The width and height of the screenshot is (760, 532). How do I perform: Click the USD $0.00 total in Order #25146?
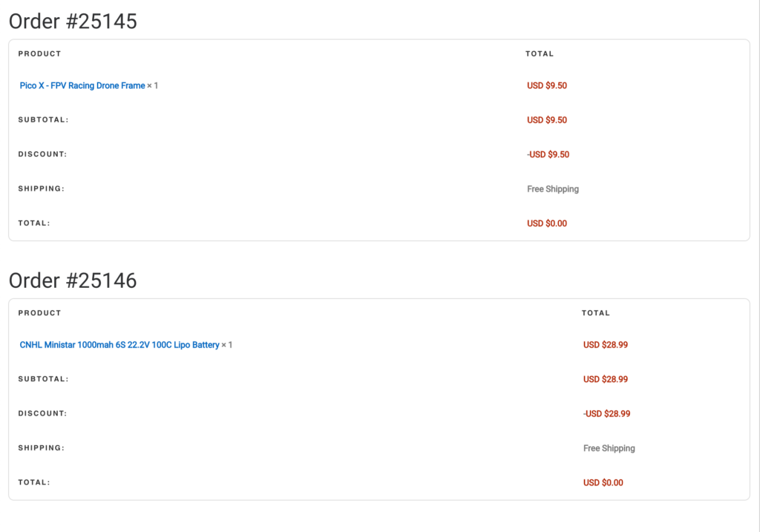pos(603,483)
